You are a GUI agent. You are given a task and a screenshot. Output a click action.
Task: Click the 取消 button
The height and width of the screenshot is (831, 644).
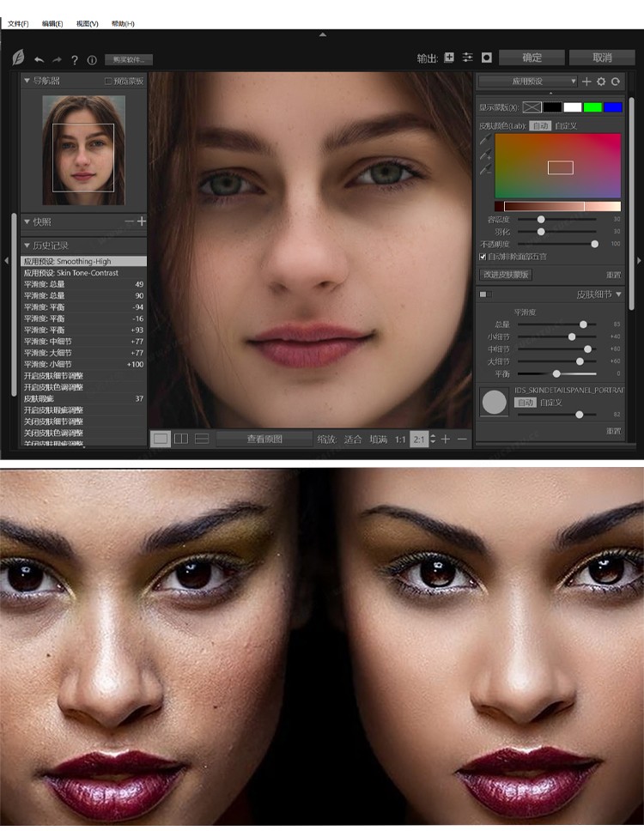coord(602,58)
